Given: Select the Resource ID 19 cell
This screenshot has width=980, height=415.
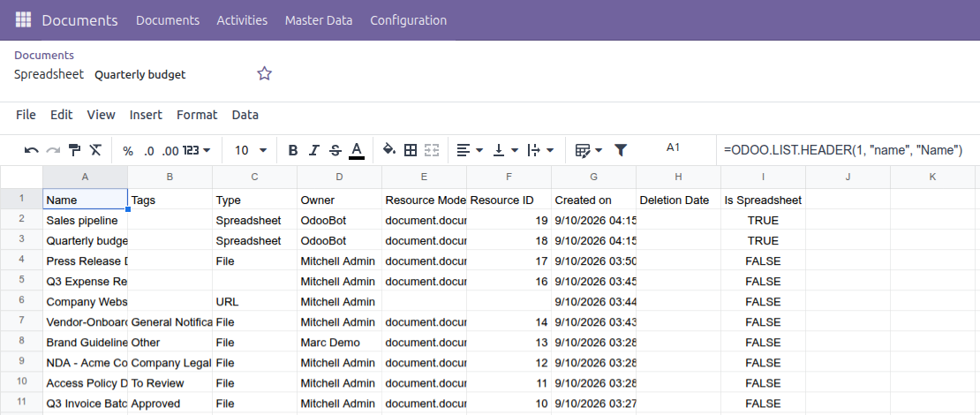Looking at the screenshot, I should [x=509, y=221].
